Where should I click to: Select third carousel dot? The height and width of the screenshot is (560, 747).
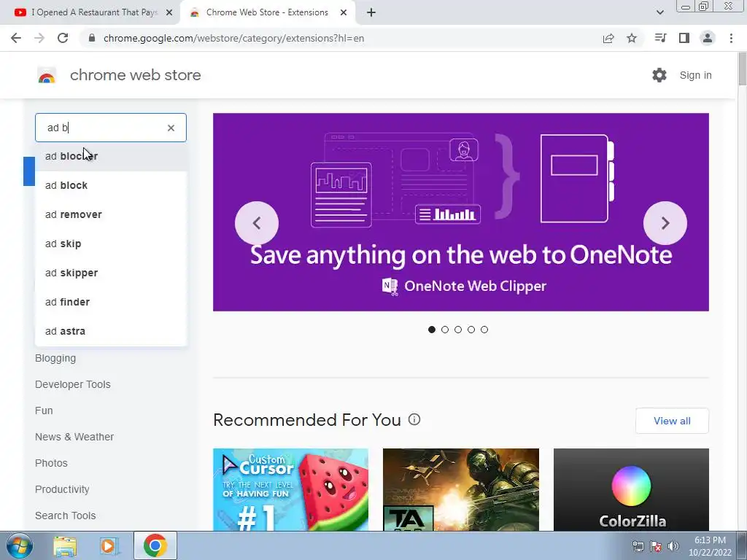pyautogui.click(x=458, y=330)
